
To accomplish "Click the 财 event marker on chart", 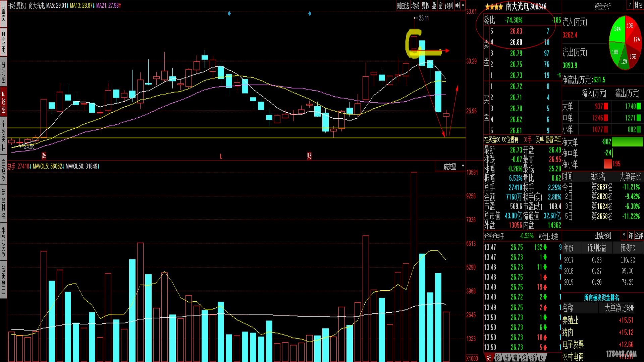I will (x=309, y=156).
